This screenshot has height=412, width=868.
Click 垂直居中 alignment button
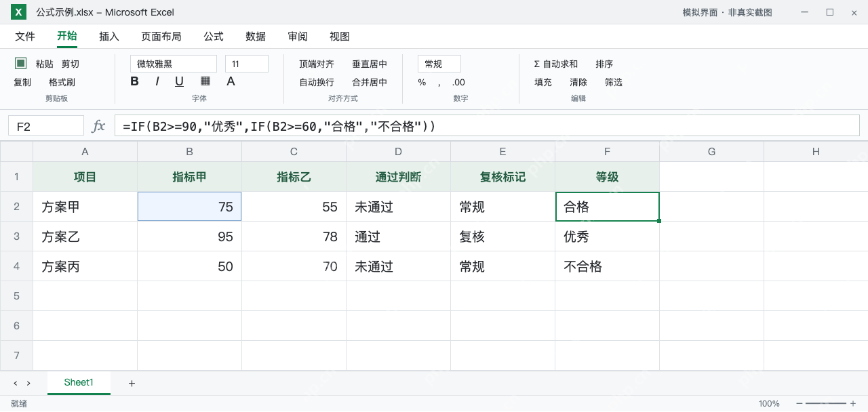pos(370,64)
